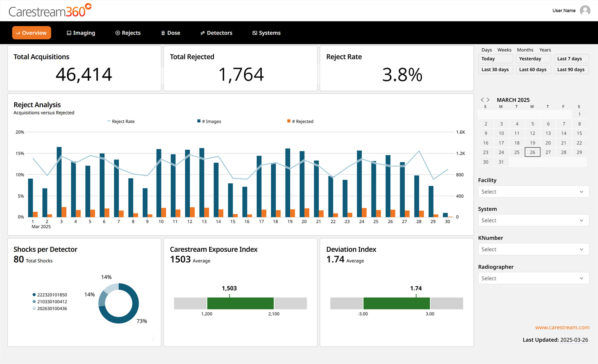Switch to the Rejects tab
Screen dimensions: 598x364
point(128,33)
